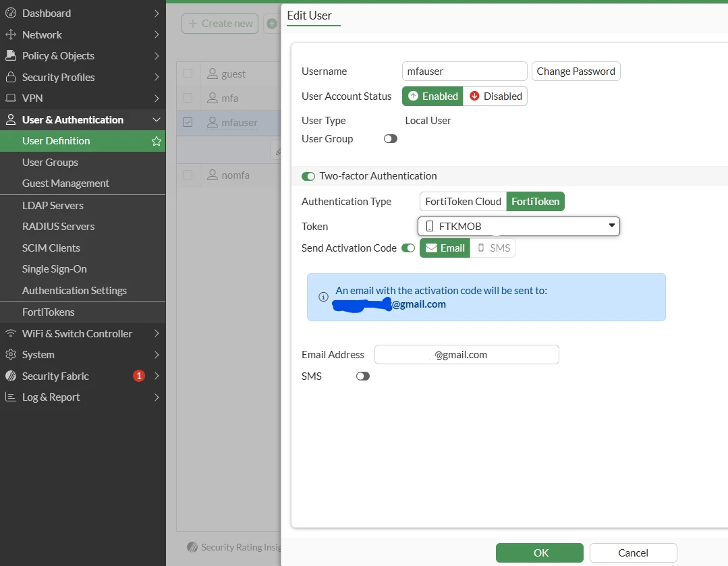Tick the guest user checkbox

click(188, 74)
